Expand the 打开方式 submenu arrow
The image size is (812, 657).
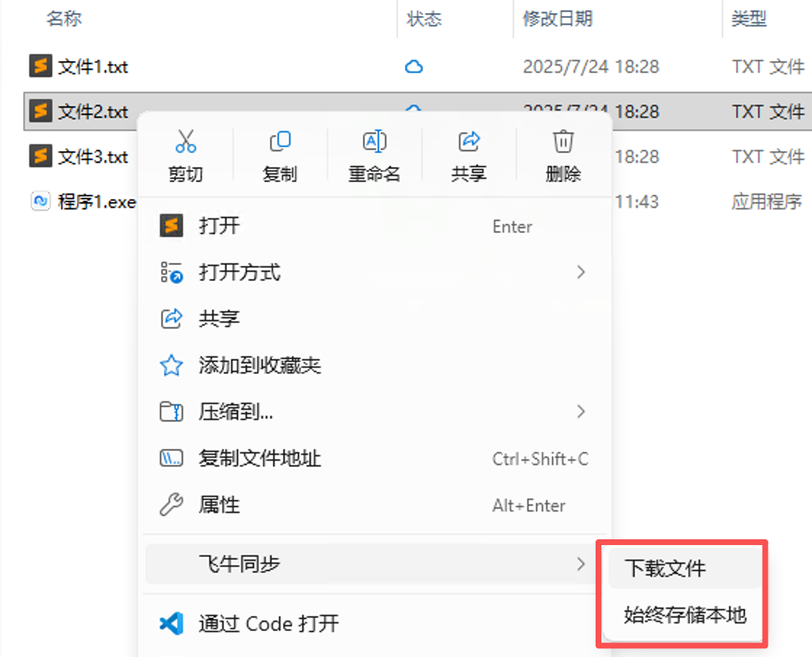[x=581, y=272]
